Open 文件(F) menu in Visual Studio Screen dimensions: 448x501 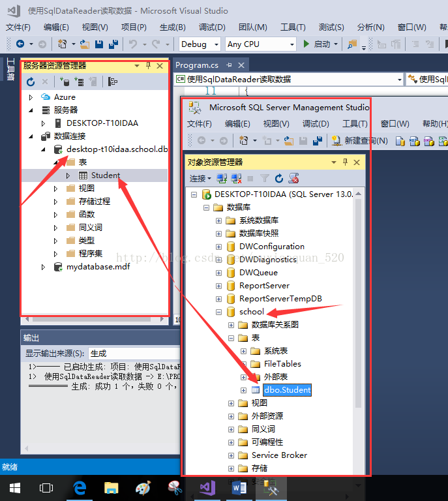click(18, 27)
